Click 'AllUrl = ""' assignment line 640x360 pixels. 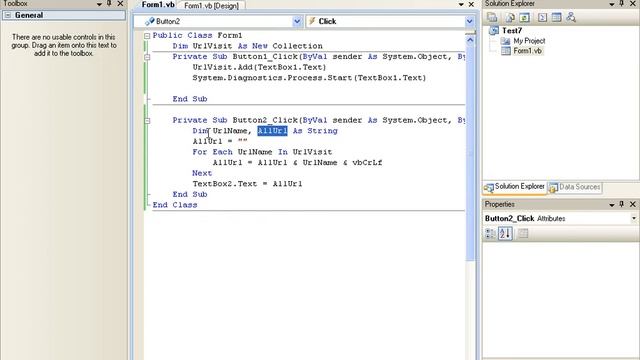pyautogui.click(x=220, y=141)
